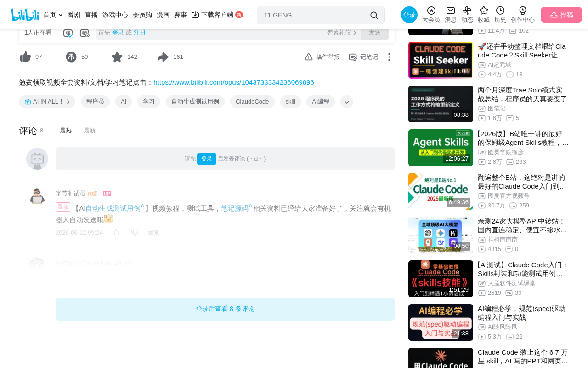Open 赛事 in navigation
Screen dimensions: 588x368
point(181,15)
